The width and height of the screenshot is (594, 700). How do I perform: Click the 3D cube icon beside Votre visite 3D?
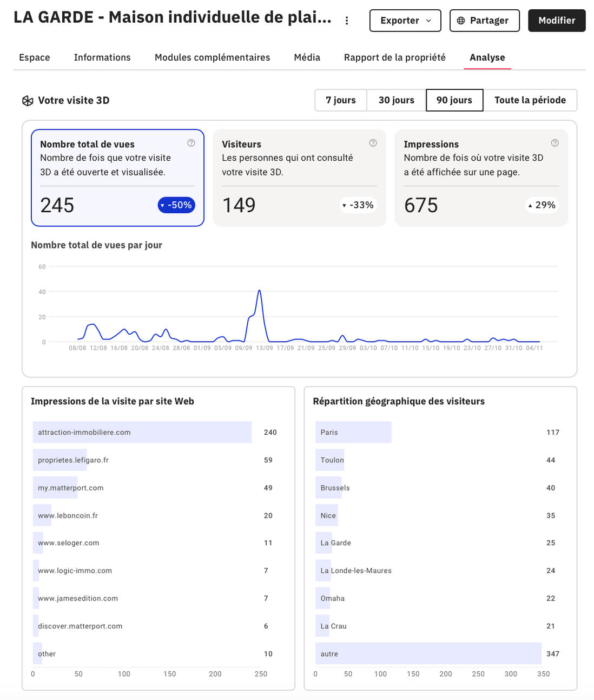click(28, 101)
